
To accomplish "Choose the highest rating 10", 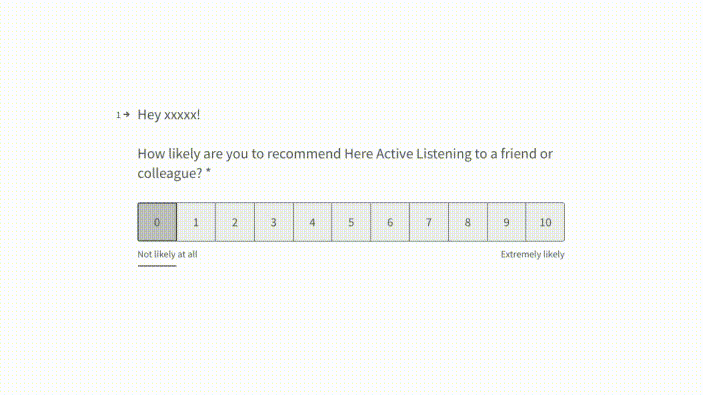I will pyautogui.click(x=545, y=222).
